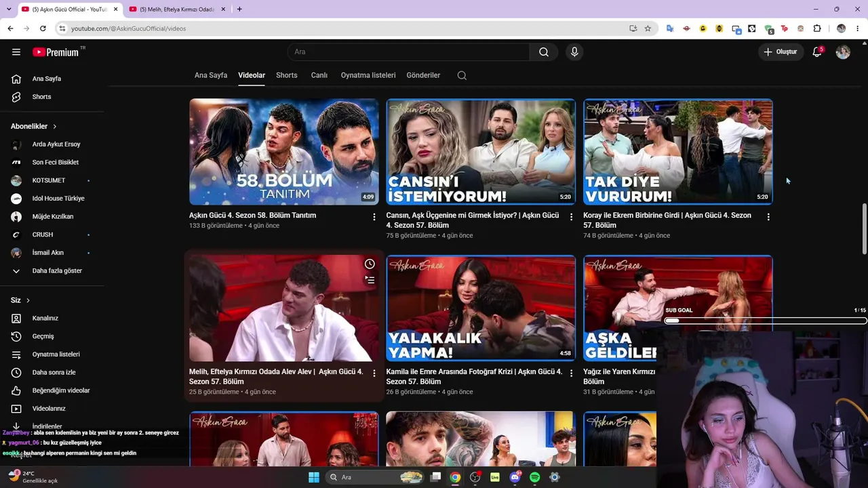Click the Windows taskbar search box
868x488 pixels.
pyautogui.click(x=376, y=477)
